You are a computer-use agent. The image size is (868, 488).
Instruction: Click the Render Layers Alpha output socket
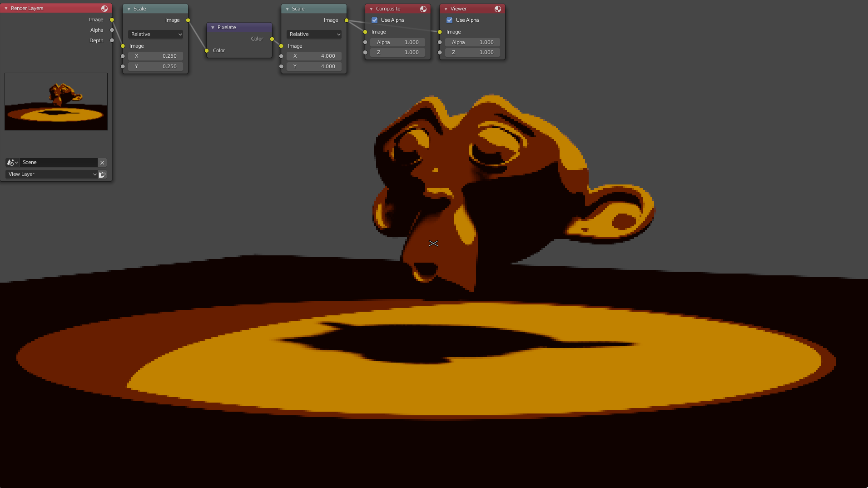(112, 30)
